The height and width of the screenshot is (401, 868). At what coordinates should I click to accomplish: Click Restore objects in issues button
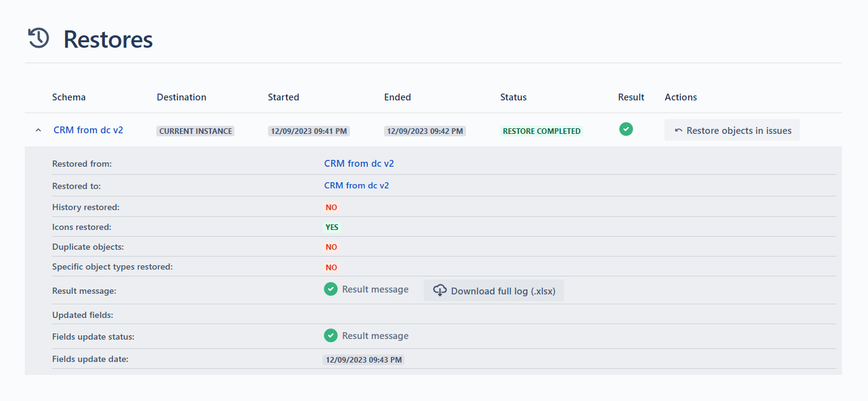coord(732,130)
